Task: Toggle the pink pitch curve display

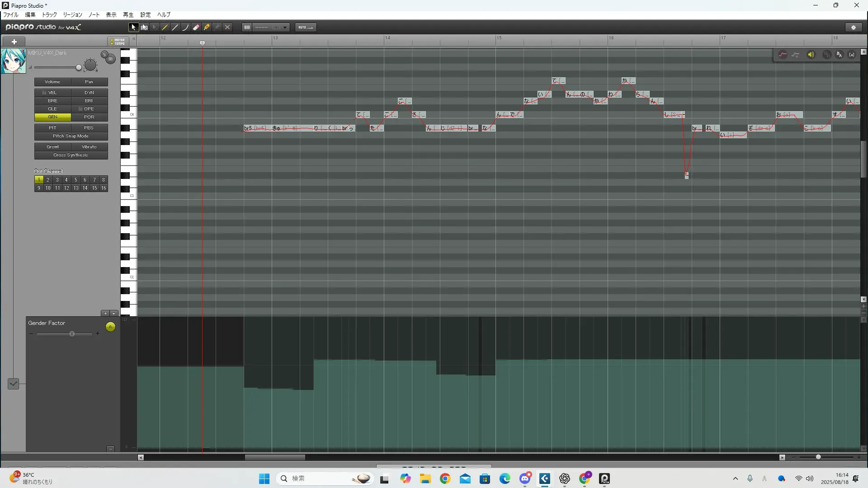Action: [783, 55]
